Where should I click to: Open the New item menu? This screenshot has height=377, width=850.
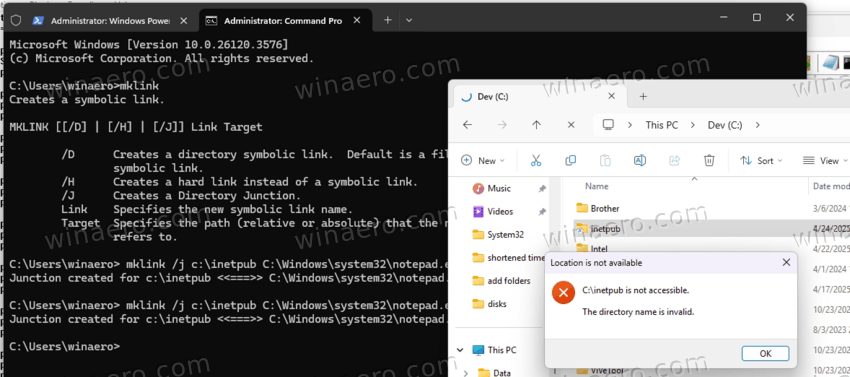point(482,161)
